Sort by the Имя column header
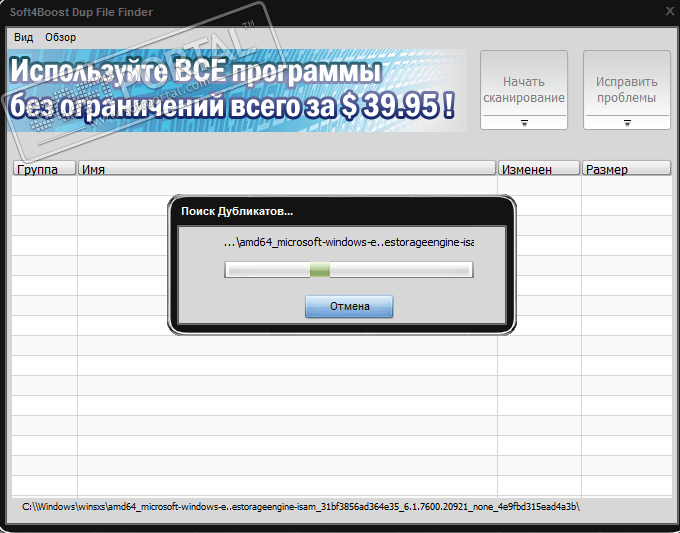The height and width of the screenshot is (533, 680). [287, 169]
